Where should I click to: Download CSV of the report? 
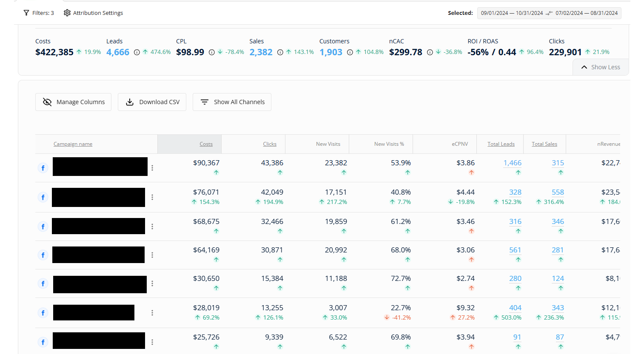click(152, 102)
